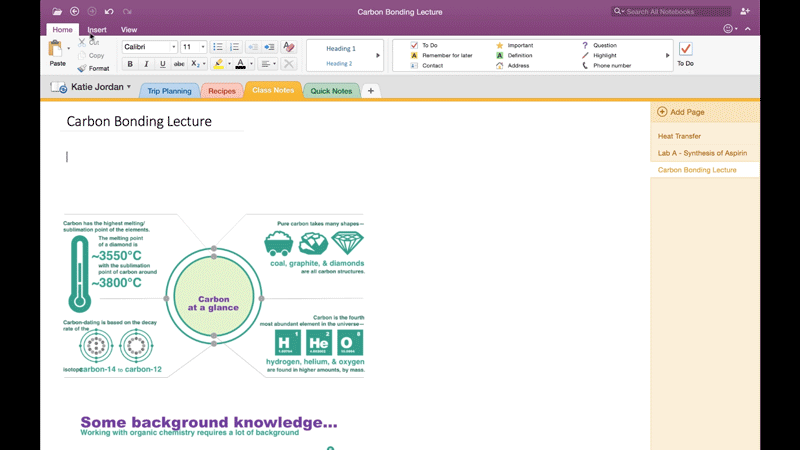Toggle strikethrough formatting

tap(179, 64)
